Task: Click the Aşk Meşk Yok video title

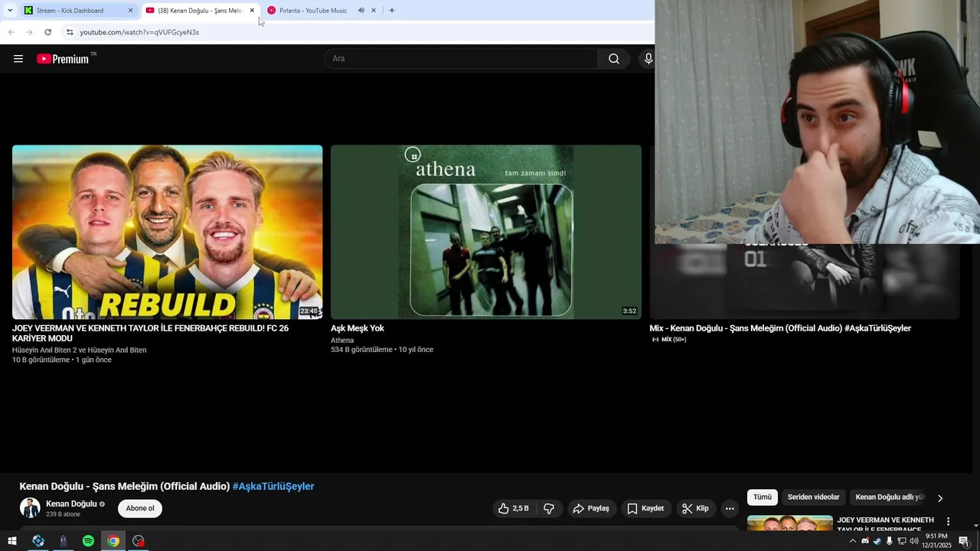Action: click(358, 328)
